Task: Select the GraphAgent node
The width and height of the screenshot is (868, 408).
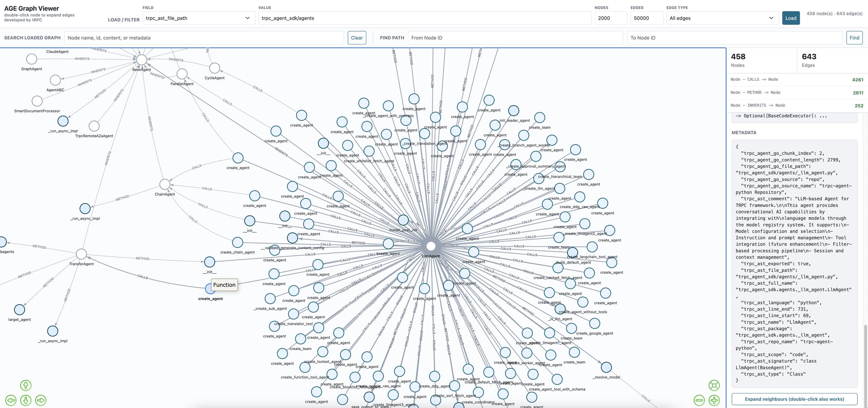Action: point(32,59)
